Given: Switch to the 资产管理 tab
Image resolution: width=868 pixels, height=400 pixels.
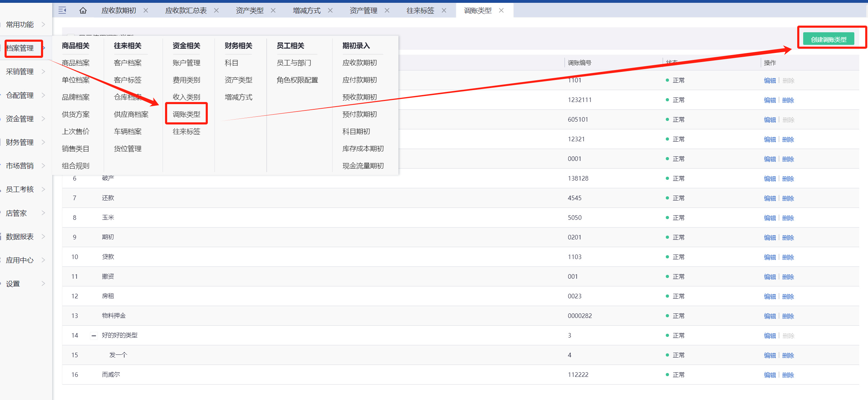Looking at the screenshot, I should click(363, 11).
